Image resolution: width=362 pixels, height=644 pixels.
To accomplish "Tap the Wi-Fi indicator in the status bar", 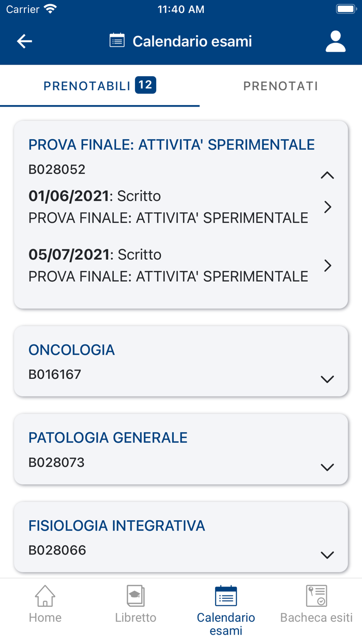I will pos(51,8).
